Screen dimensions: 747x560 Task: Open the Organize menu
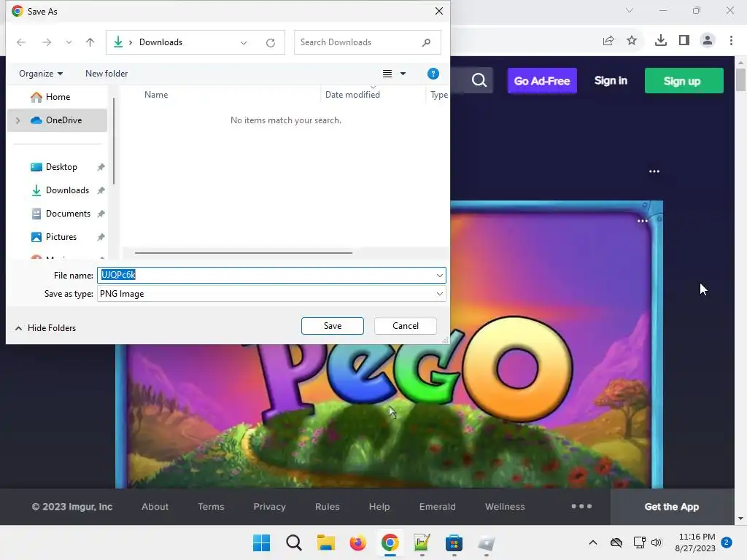(41, 74)
